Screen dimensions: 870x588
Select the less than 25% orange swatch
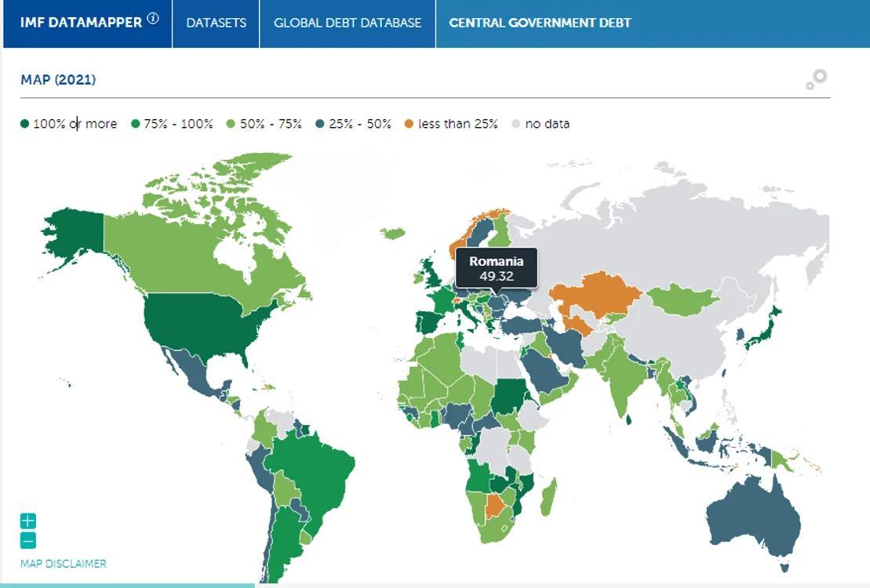click(409, 124)
